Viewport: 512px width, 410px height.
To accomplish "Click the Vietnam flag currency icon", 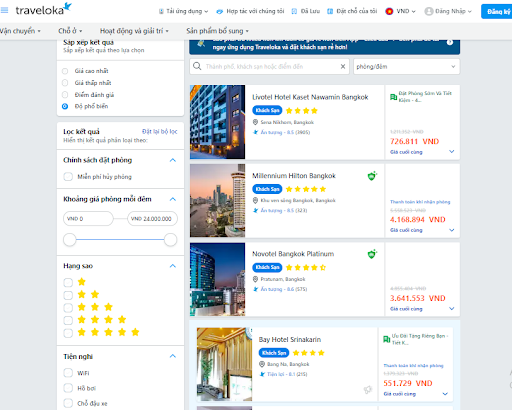I will [389, 11].
